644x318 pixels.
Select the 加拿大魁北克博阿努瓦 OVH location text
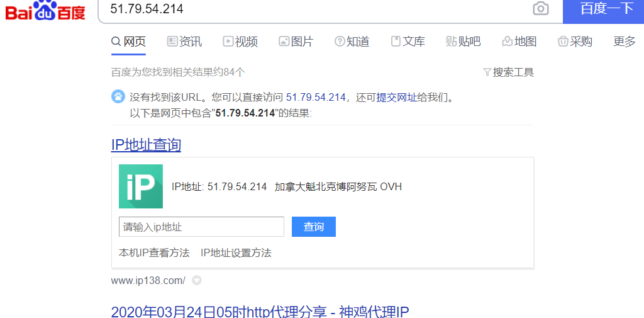(338, 186)
